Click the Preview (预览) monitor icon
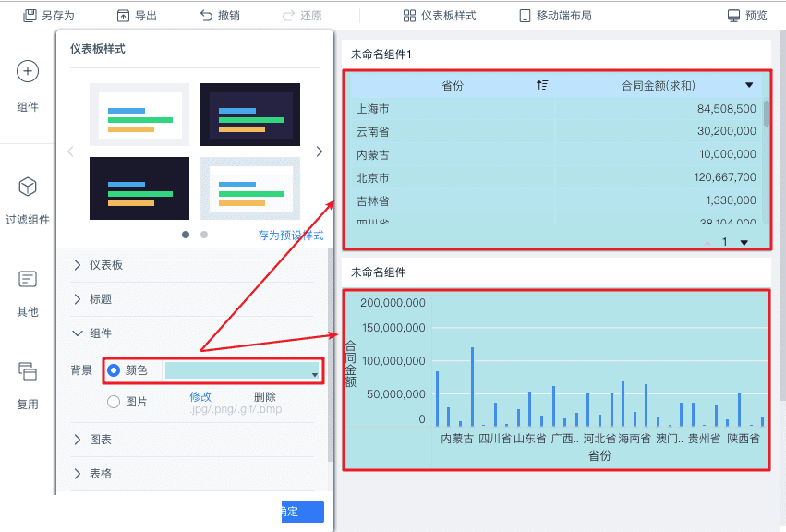Screen dimensions: 786x532 pyautogui.click(x=733, y=16)
